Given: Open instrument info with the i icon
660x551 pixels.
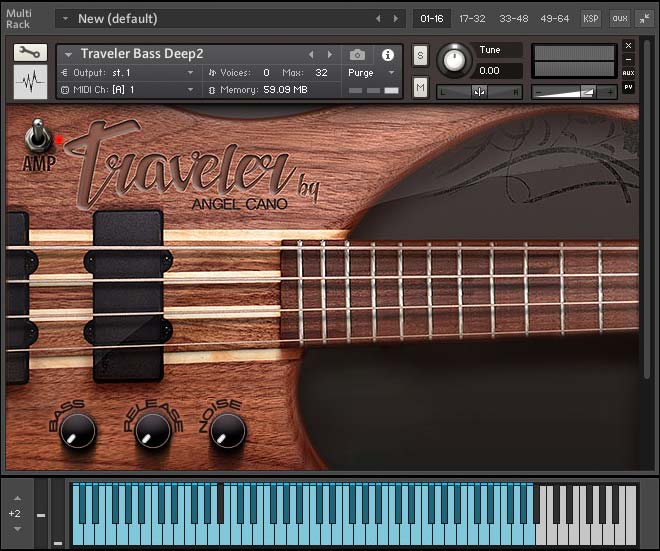Looking at the screenshot, I should pyautogui.click(x=388, y=55).
